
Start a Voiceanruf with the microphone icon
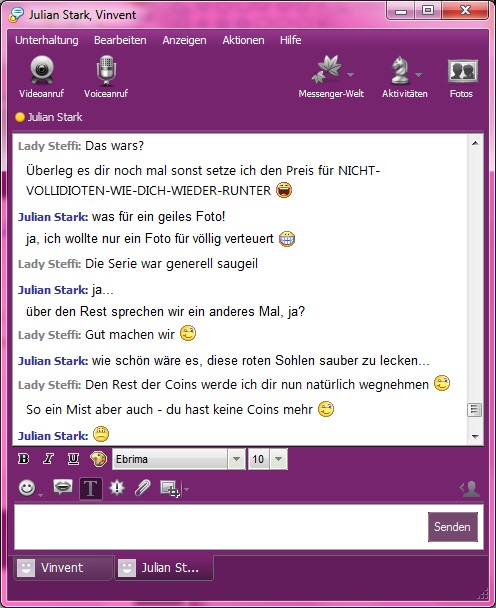[x=106, y=70]
